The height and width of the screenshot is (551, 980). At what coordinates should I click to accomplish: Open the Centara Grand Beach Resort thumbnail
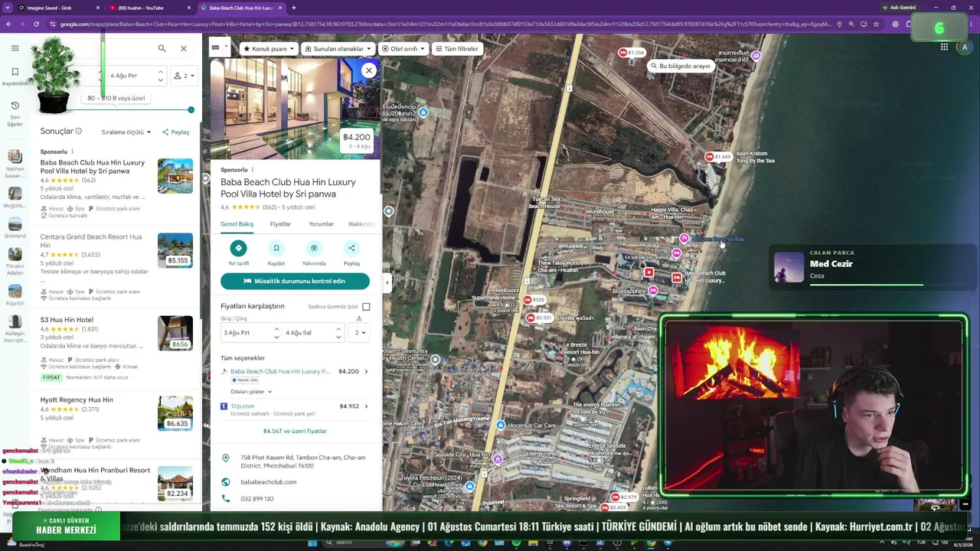175,251
